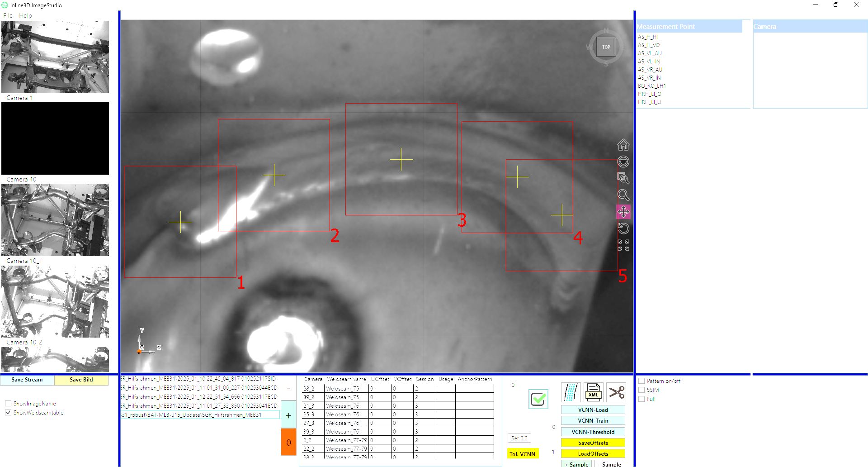Click the orange 0 button

(x=288, y=443)
